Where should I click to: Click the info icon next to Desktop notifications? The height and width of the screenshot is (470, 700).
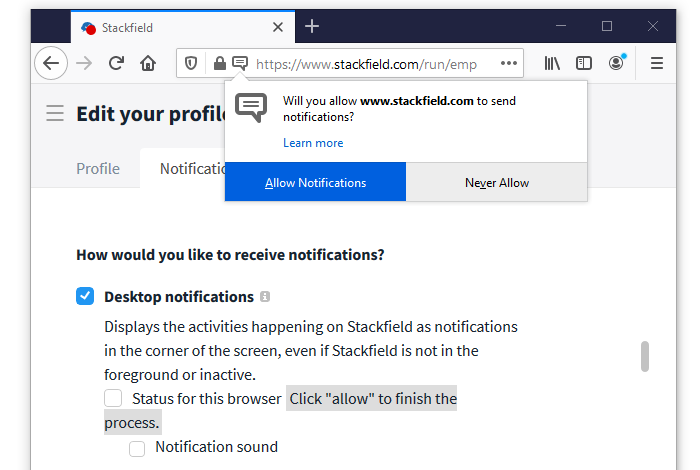[265, 296]
